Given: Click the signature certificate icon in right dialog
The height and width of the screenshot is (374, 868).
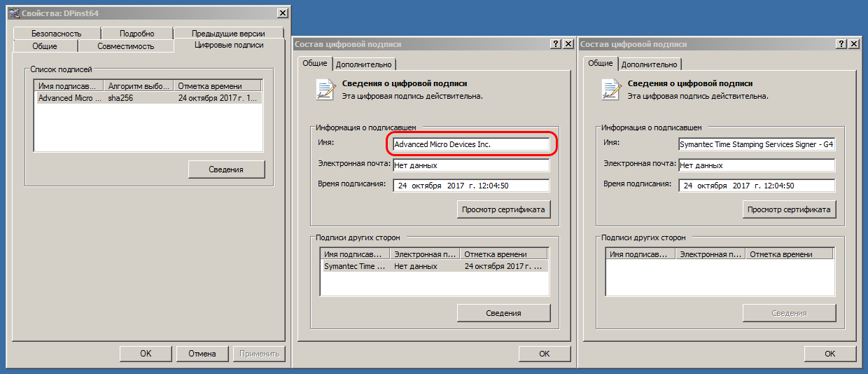Looking at the screenshot, I should coord(611,89).
